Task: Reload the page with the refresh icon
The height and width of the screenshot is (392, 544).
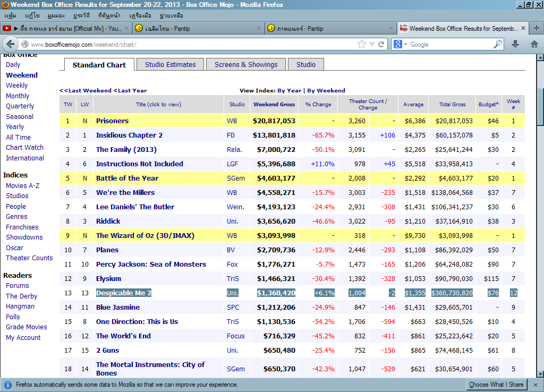Action: tap(381, 45)
